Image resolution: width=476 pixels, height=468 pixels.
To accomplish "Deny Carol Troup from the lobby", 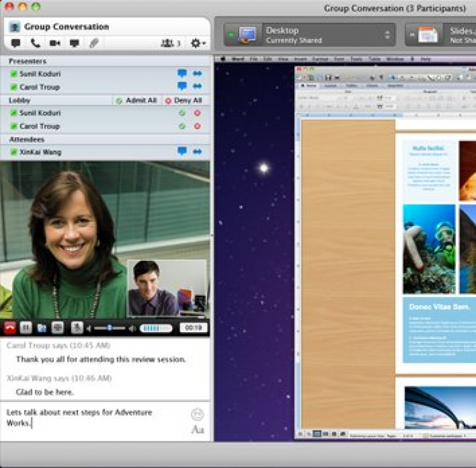I will click(197, 126).
